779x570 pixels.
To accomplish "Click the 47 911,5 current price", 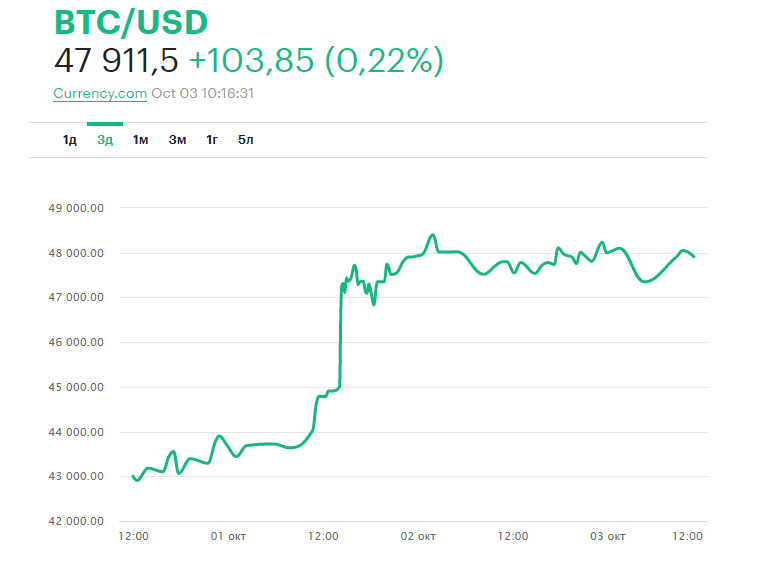I will click(116, 61).
